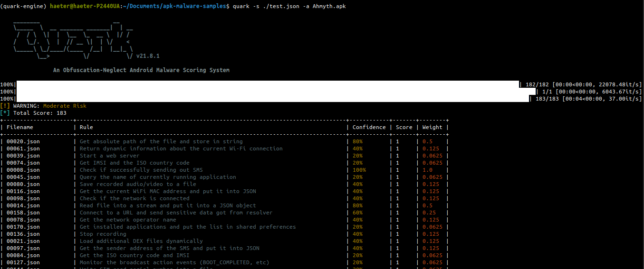Click the '(quark-engine)' environment prefix
Screen dimensions: 644x269
pyautogui.click(x=23, y=6)
